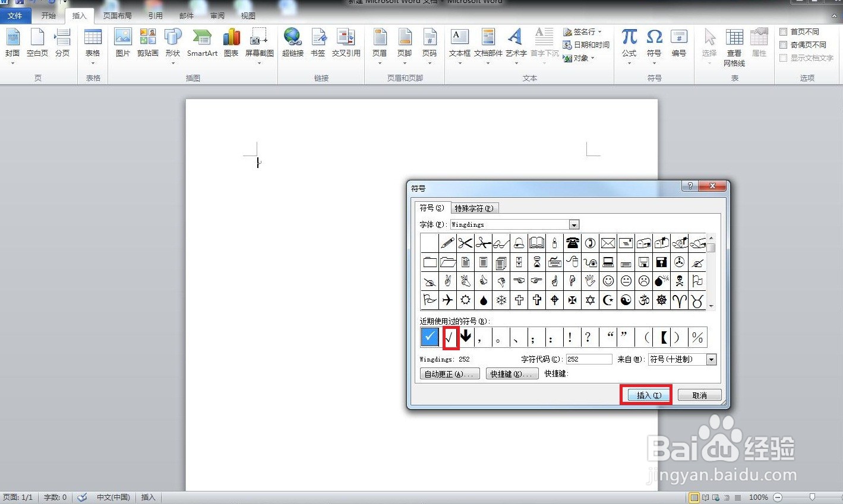The height and width of the screenshot is (504, 843).
Task: Insert an equation with the 公式 icon
Action: 629,42
